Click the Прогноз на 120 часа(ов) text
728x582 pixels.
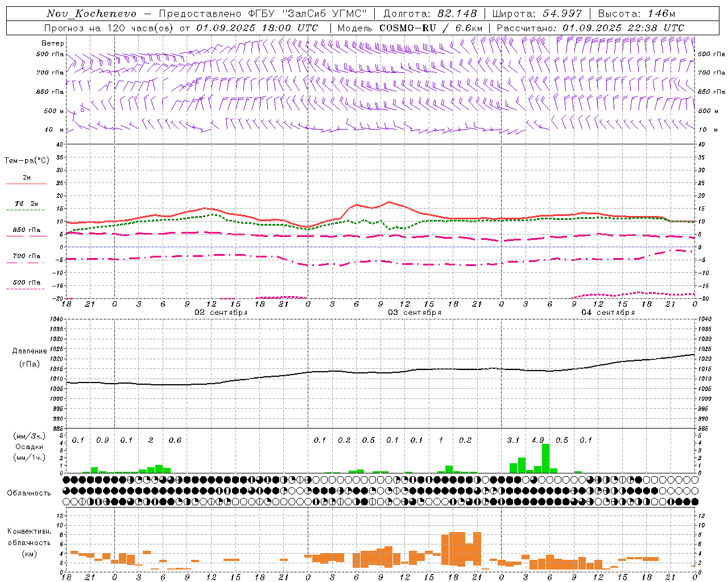110,28
